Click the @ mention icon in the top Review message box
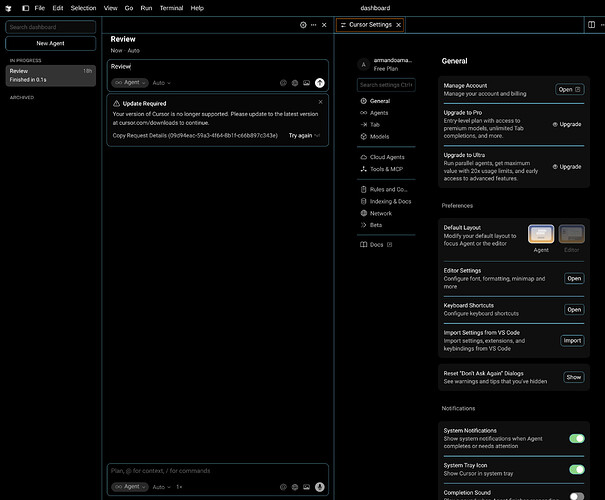Viewport: 605px width, 500px height. (x=283, y=83)
